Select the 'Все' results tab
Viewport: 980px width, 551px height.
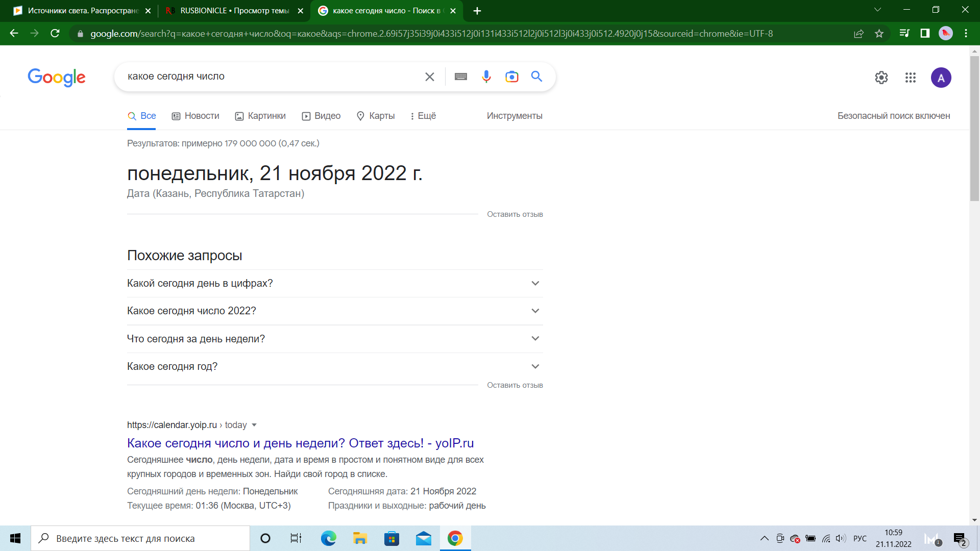click(142, 116)
